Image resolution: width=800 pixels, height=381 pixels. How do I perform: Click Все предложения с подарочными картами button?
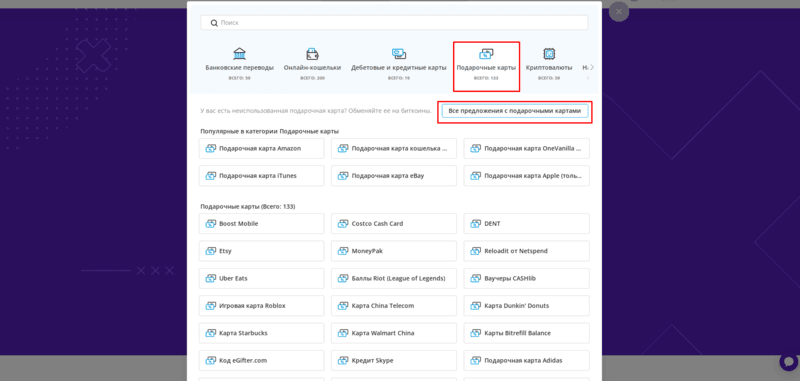tap(515, 111)
